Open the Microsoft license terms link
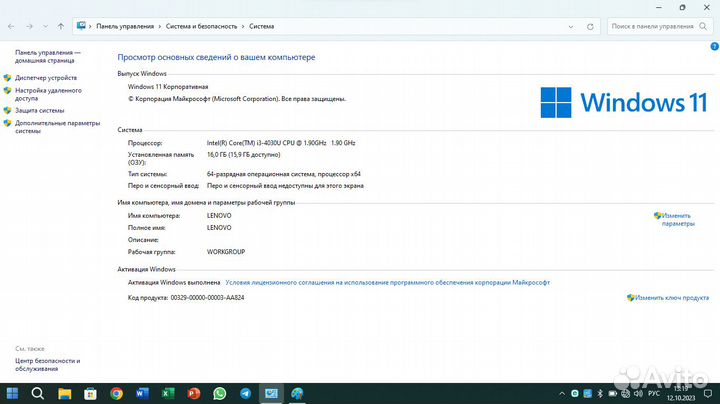The width and height of the screenshot is (720, 404). coord(388,283)
